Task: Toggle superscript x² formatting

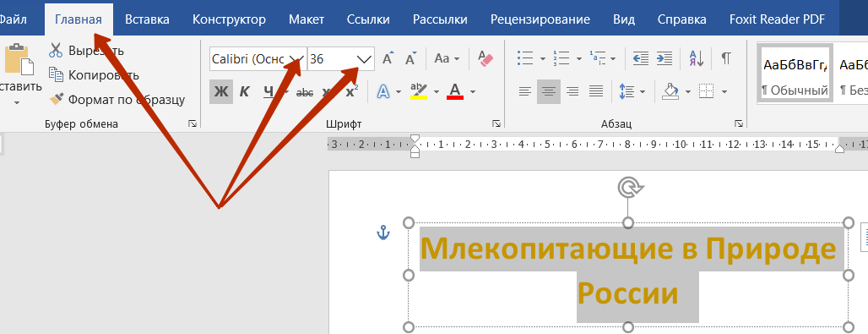Action: 352,92
